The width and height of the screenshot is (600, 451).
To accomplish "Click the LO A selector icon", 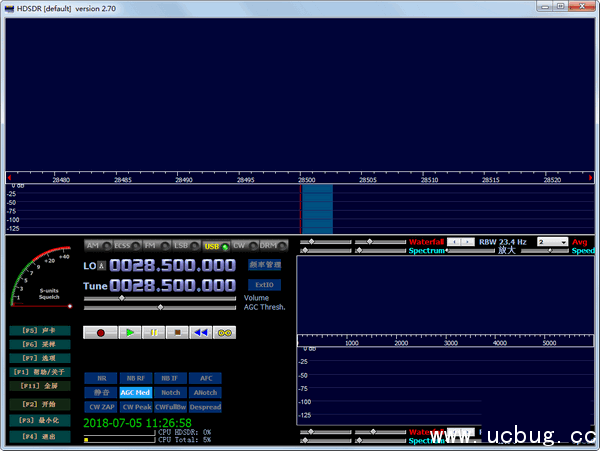I will (102, 265).
